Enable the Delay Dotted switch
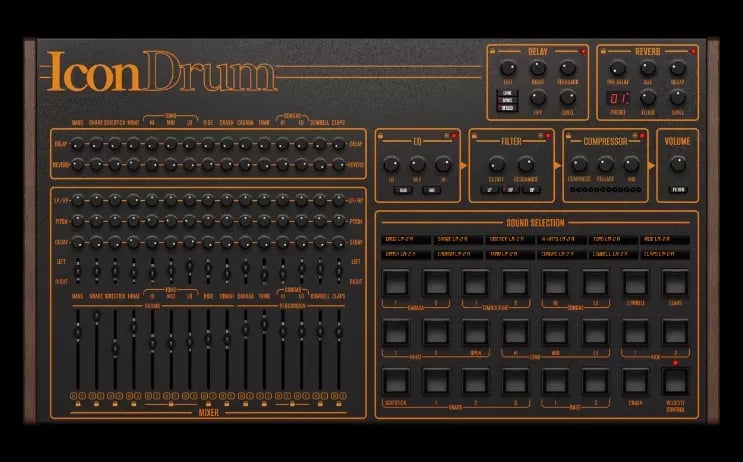 pos(507,108)
